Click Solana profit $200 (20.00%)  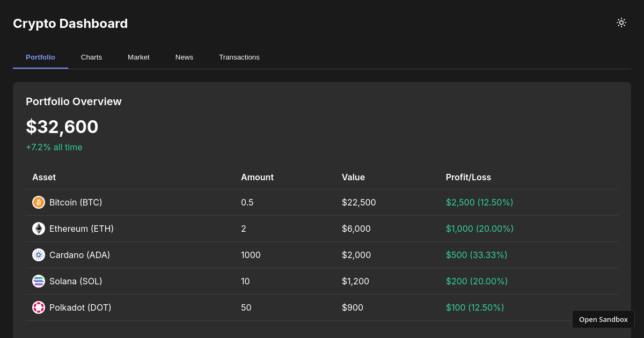[x=477, y=281]
